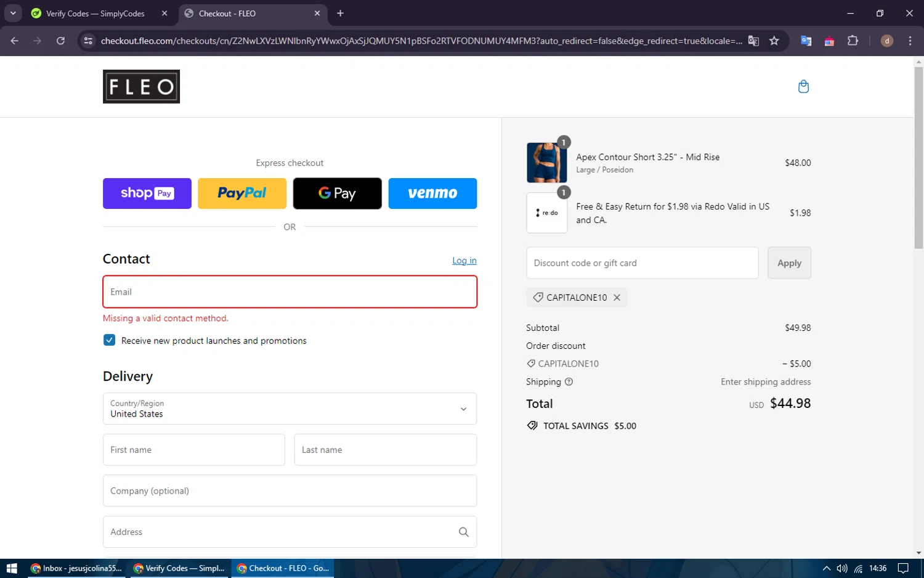
Task: Open the shopping bag cart icon
Action: pyautogui.click(x=803, y=86)
